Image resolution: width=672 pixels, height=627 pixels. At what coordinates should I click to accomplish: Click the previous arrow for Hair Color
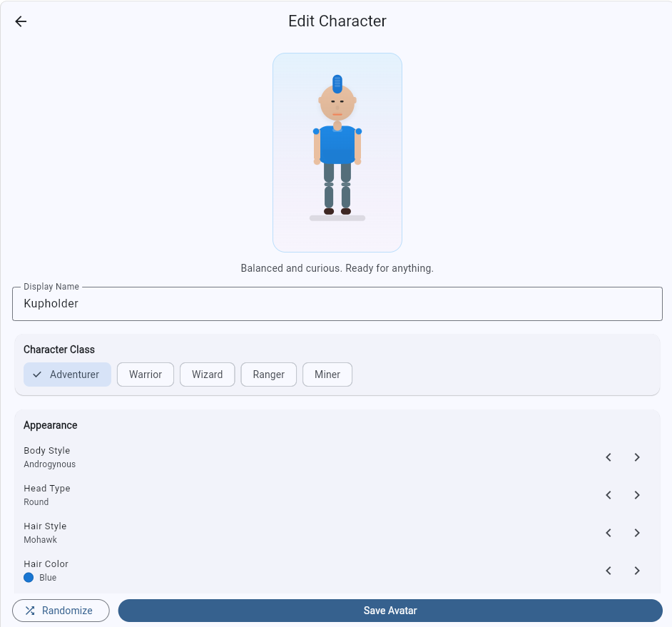pyautogui.click(x=609, y=571)
